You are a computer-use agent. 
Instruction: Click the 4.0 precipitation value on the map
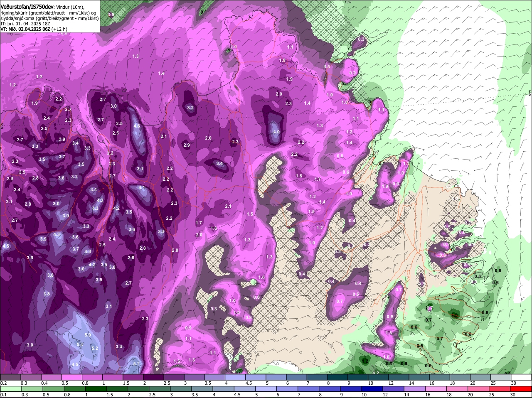[x=276, y=132]
